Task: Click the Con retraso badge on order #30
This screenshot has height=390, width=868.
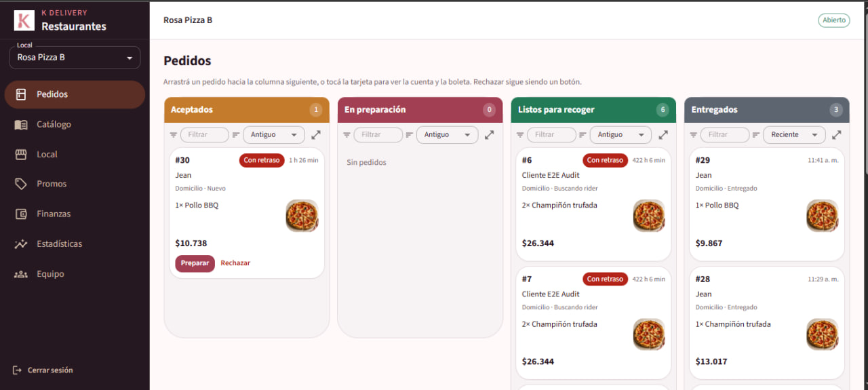Action: 262,161
